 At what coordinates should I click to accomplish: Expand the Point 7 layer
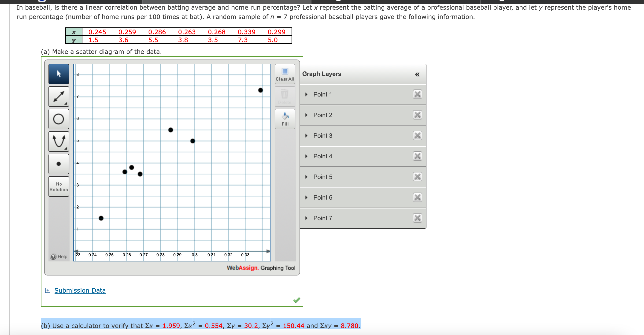[x=306, y=218]
